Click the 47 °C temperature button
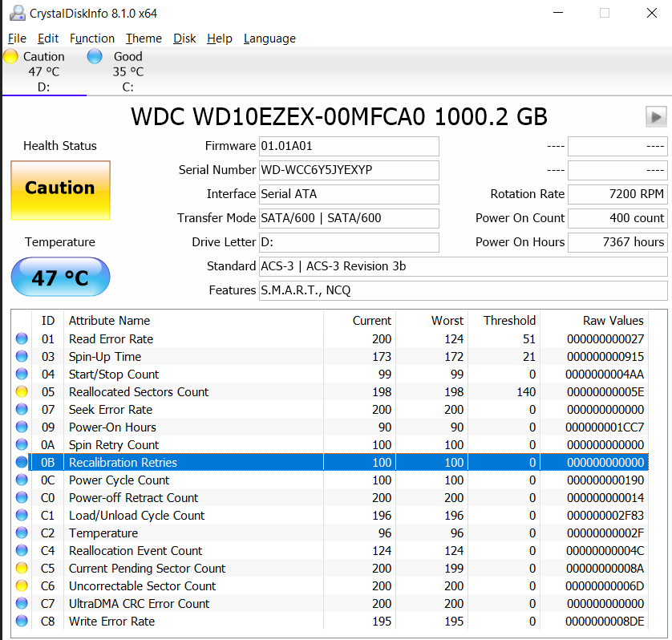Screen dimensions: 672x640 tap(60, 277)
